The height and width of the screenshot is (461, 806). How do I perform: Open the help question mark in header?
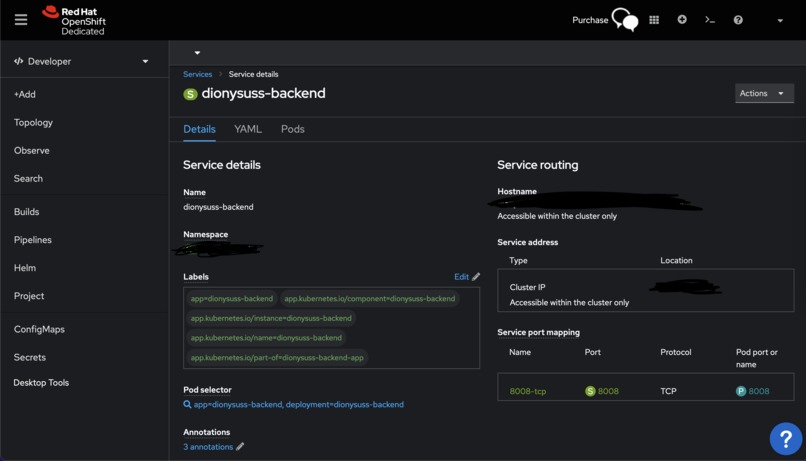click(x=738, y=20)
